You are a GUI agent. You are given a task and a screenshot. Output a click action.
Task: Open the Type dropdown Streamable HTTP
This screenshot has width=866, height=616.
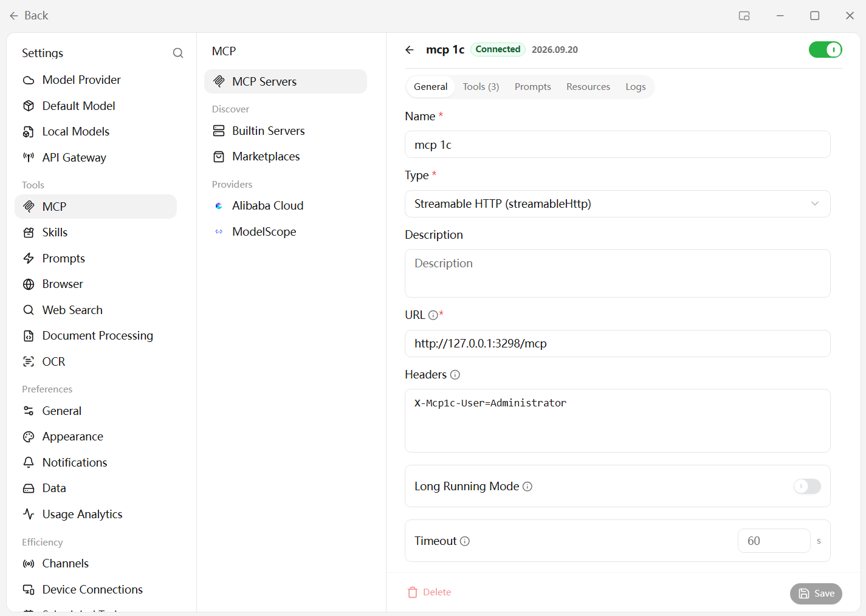[617, 204]
